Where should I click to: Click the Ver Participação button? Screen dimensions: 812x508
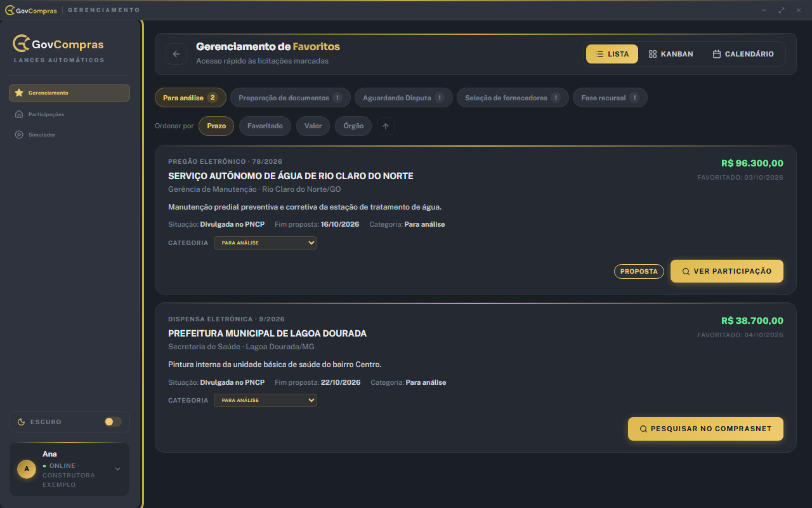727,271
